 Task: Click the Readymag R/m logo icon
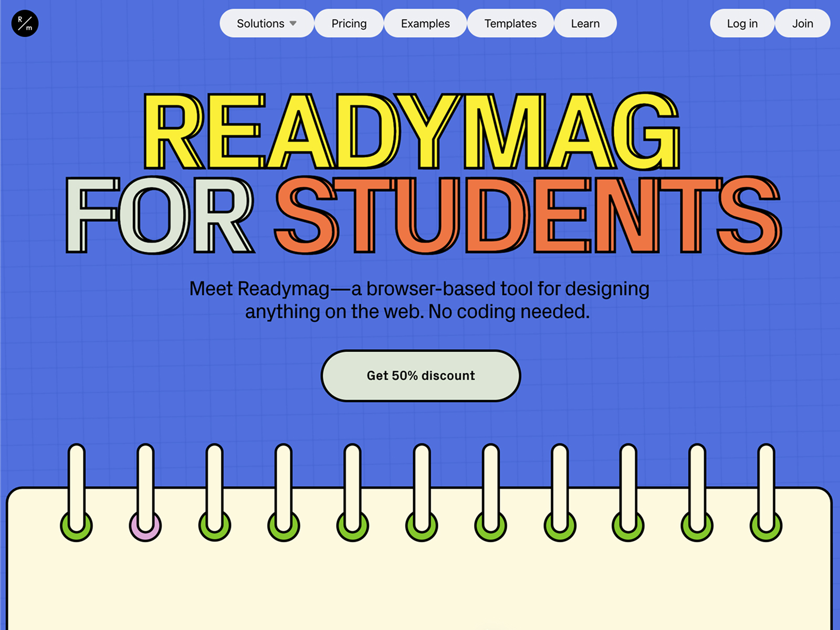[x=25, y=24]
